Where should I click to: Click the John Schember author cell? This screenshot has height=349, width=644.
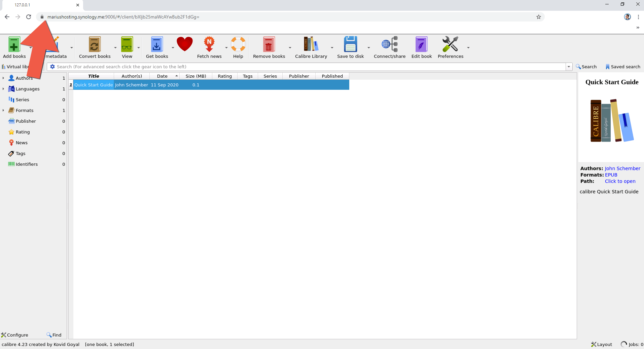click(x=132, y=85)
